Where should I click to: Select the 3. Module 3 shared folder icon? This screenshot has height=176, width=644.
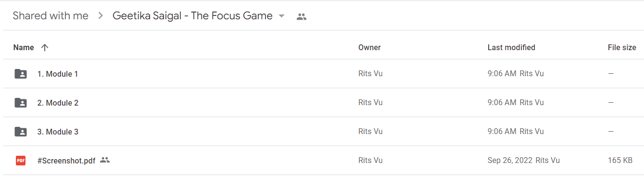[x=21, y=132]
